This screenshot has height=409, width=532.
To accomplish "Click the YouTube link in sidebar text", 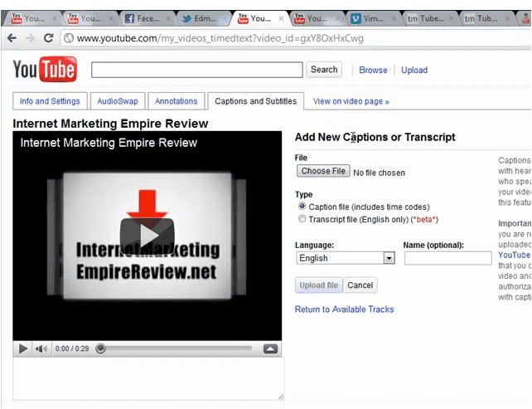I will (x=514, y=255).
